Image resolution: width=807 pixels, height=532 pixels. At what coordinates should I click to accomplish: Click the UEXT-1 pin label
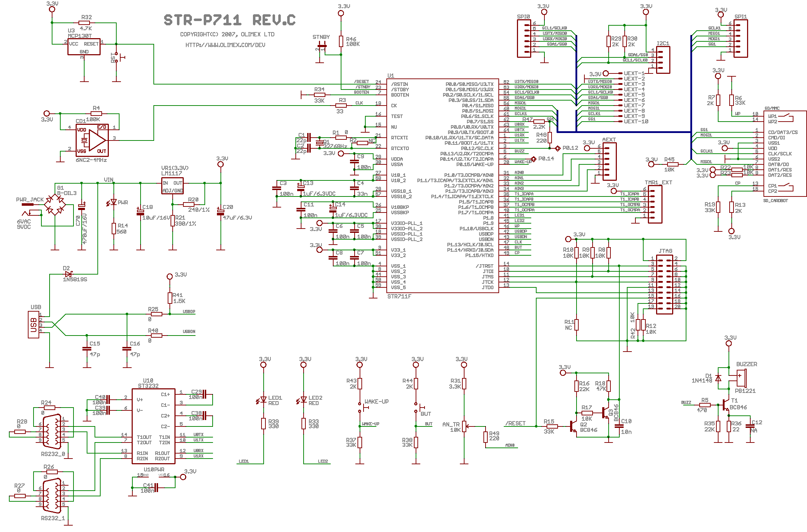point(634,73)
